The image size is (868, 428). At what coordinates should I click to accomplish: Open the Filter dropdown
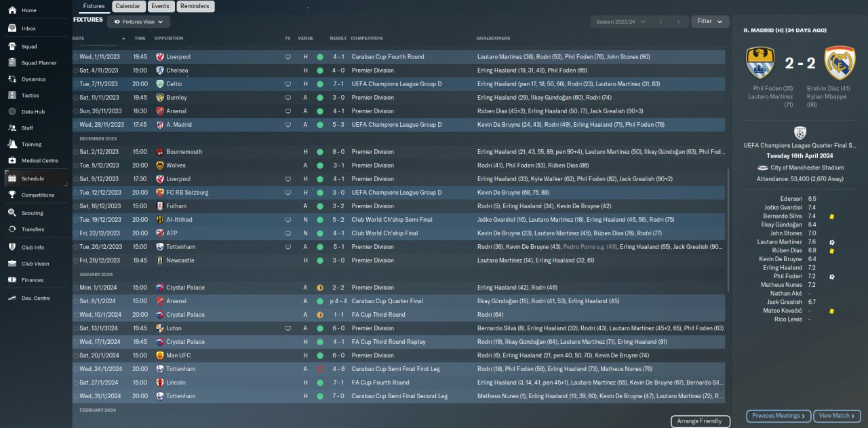click(710, 22)
